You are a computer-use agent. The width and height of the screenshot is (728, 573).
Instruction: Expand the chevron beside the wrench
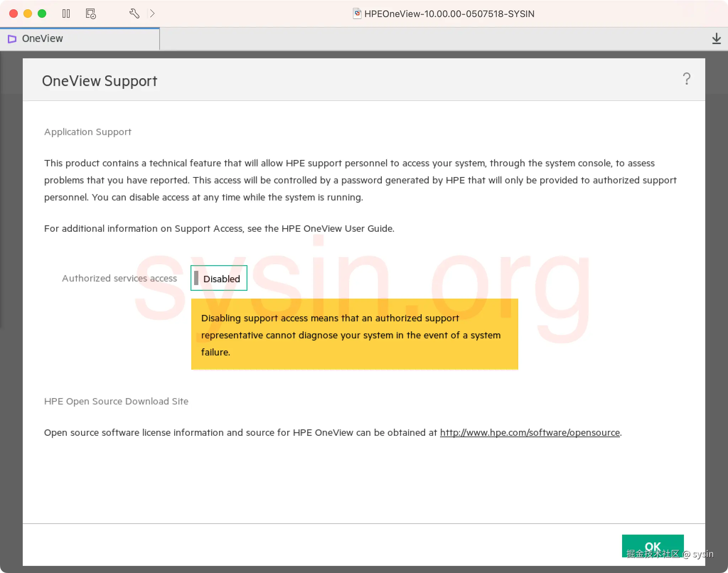pyautogui.click(x=152, y=14)
